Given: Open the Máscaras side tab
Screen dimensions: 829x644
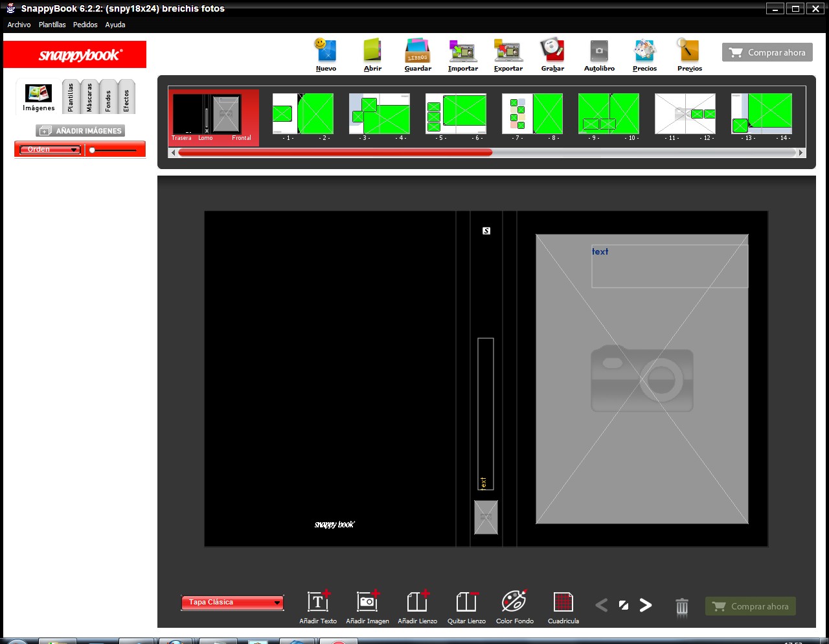Looking at the screenshot, I should tap(89, 97).
